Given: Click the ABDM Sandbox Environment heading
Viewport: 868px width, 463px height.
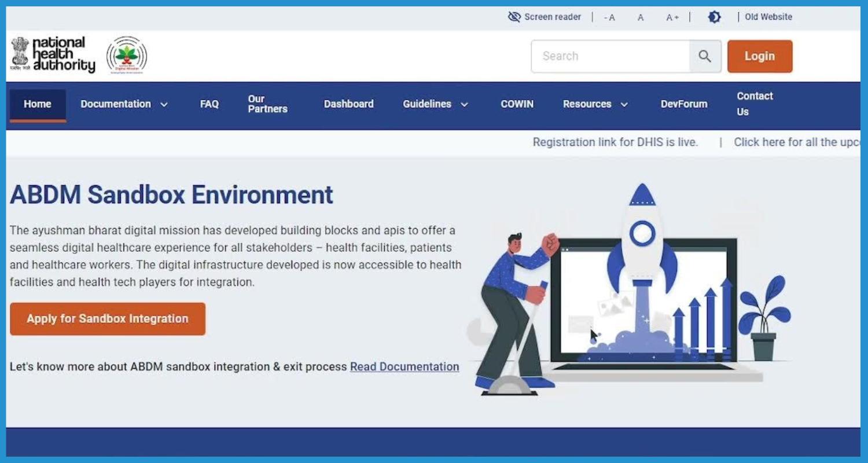Looking at the screenshot, I should (172, 195).
